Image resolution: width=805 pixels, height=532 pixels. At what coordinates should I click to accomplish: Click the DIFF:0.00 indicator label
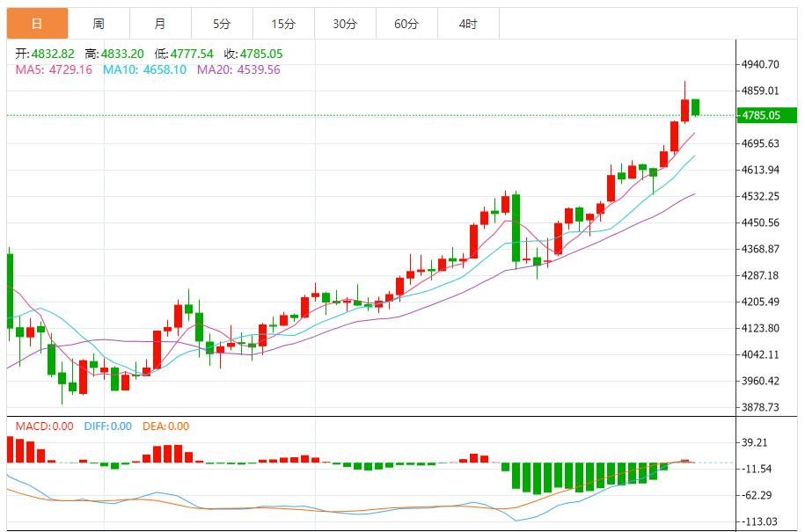tap(108, 426)
